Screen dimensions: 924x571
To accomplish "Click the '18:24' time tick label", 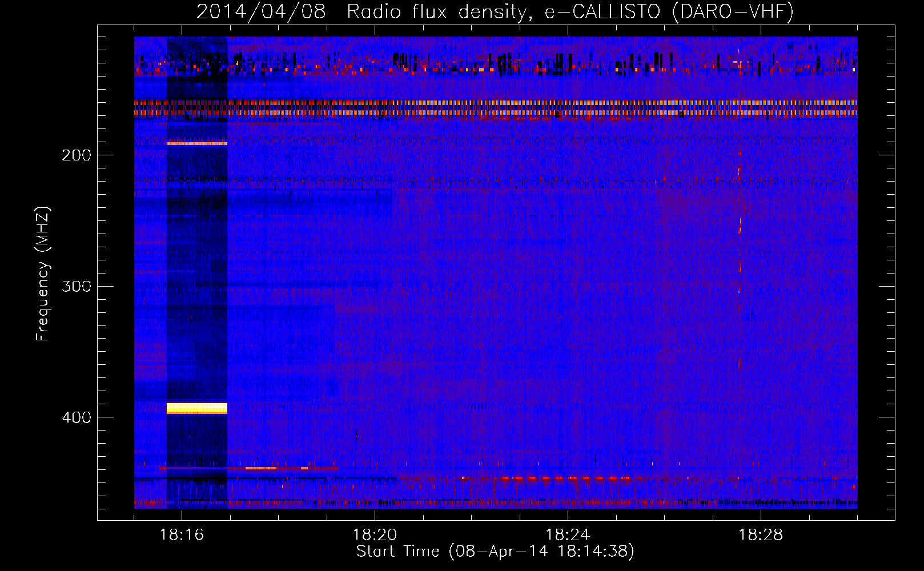I will coord(568,535).
